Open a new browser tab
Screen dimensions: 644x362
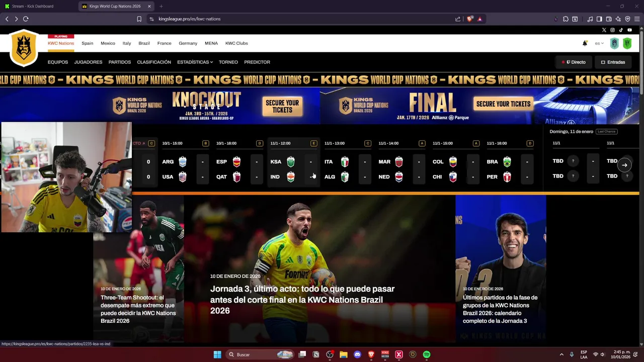(x=161, y=6)
